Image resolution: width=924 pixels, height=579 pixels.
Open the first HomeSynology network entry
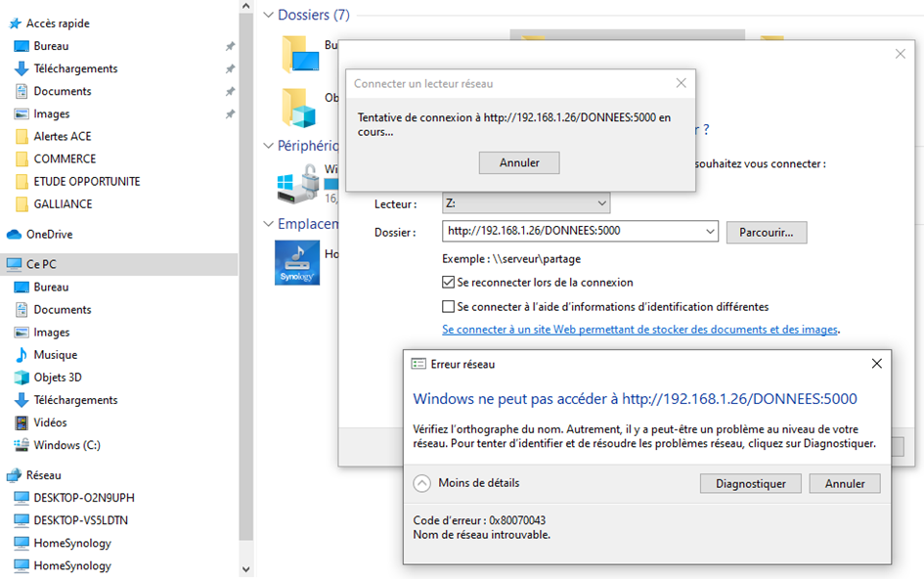[72, 543]
